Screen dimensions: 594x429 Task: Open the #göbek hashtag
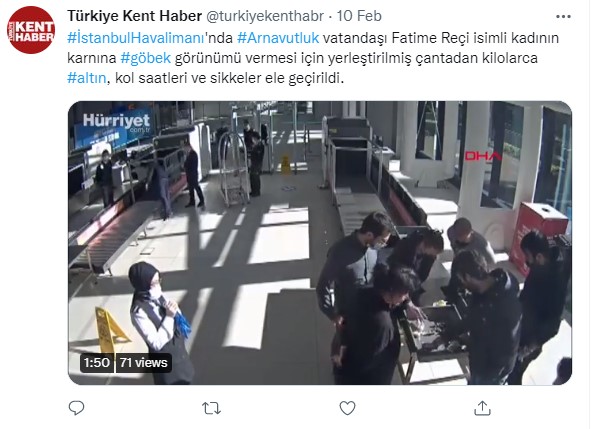[145, 58]
